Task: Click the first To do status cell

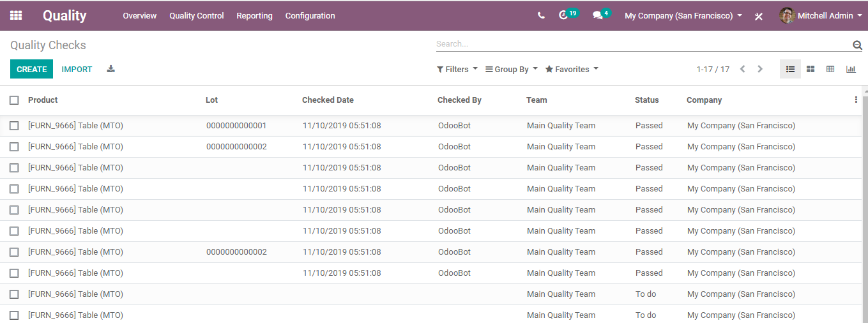Action: point(646,294)
